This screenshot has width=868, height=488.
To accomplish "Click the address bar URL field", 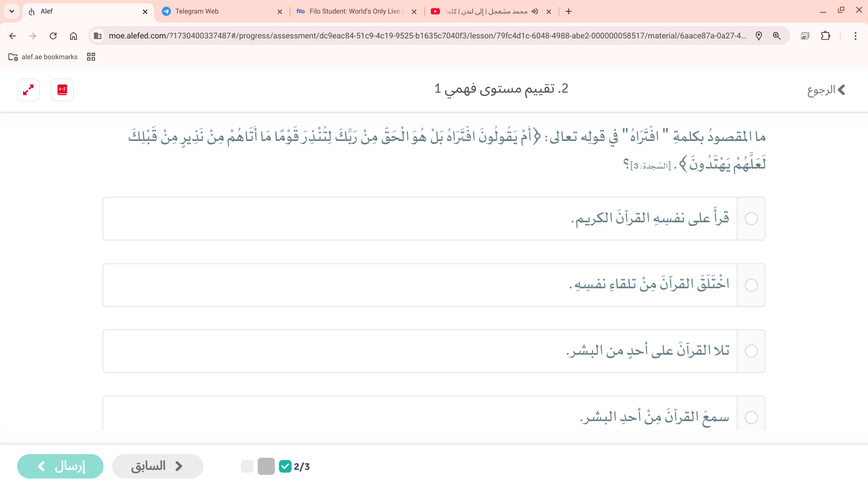I will (425, 36).
